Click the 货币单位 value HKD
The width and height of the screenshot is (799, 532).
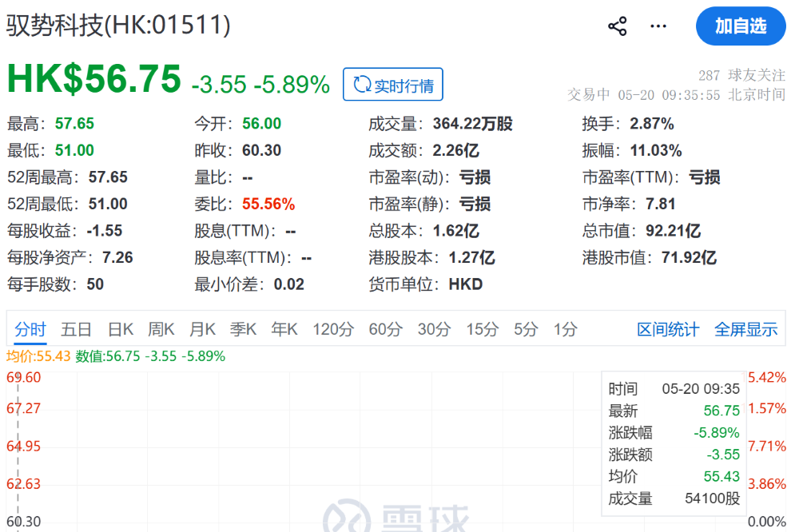(465, 284)
